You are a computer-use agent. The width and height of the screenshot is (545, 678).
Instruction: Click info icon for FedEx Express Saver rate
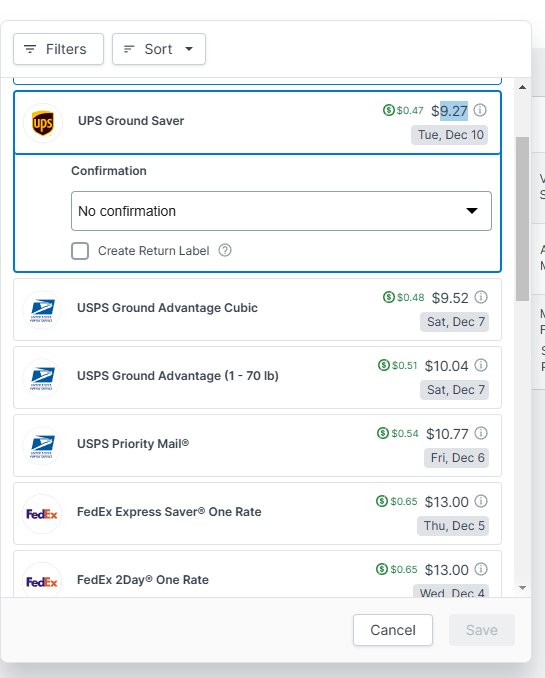[x=481, y=501]
